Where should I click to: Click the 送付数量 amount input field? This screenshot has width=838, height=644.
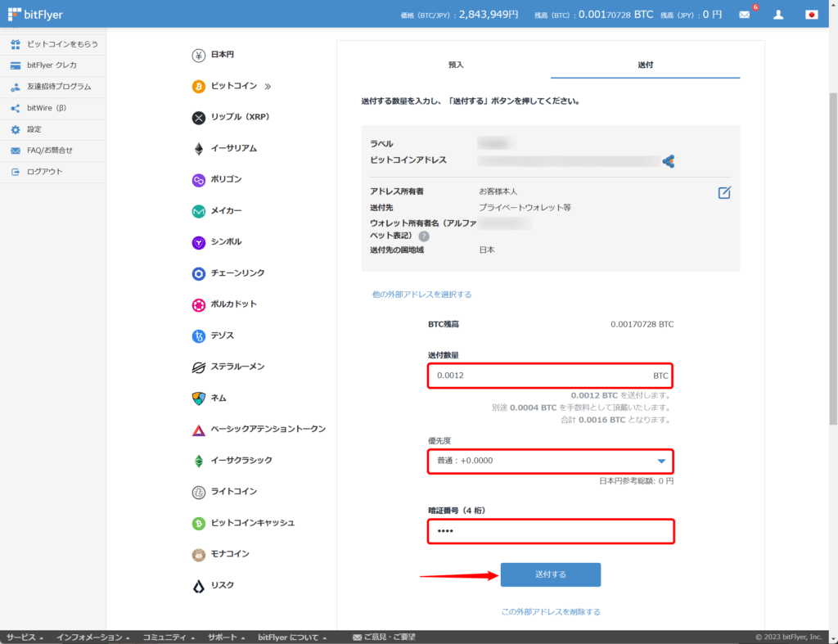[551, 376]
